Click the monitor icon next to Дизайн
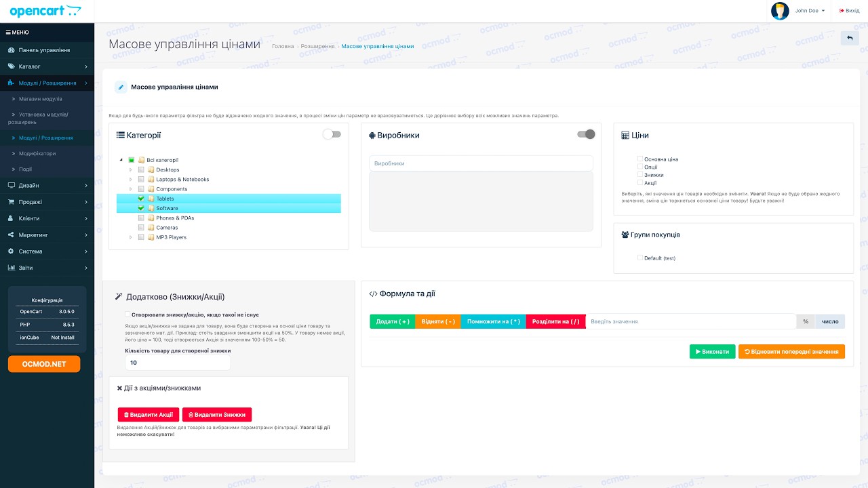Viewport: 868px width, 488px height. [x=12, y=186]
